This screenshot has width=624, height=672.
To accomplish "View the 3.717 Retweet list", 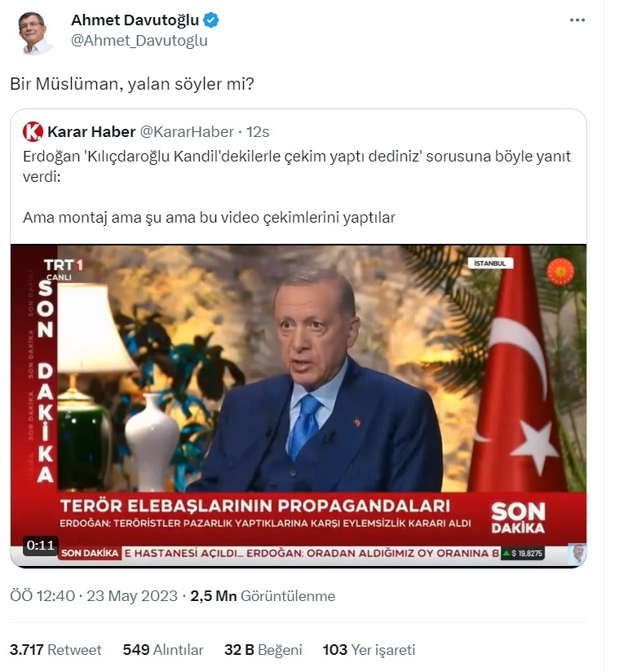I will [x=55, y=650].
